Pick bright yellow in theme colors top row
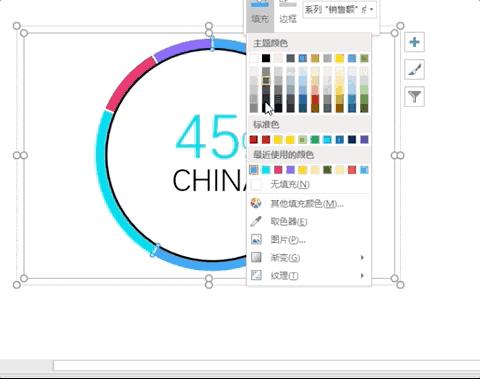Viewport: 480px width, 379px height. (x=340, y=58)
